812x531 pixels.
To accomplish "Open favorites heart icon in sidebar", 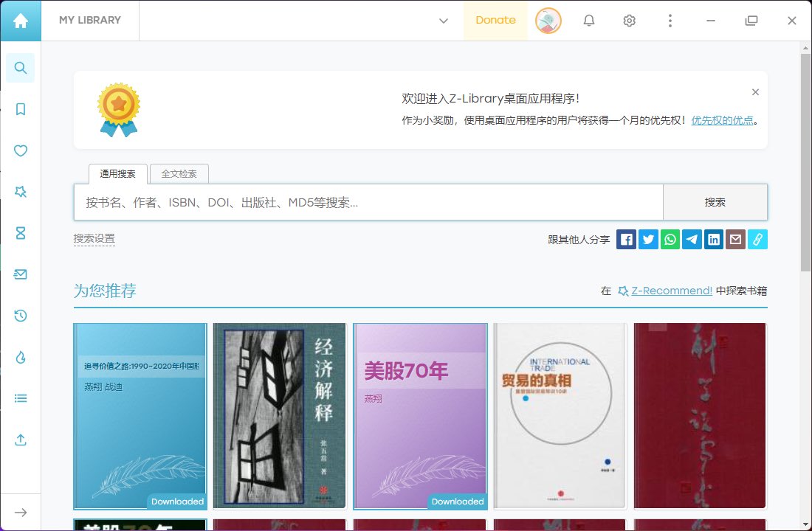I will click(x=21, y=150).
